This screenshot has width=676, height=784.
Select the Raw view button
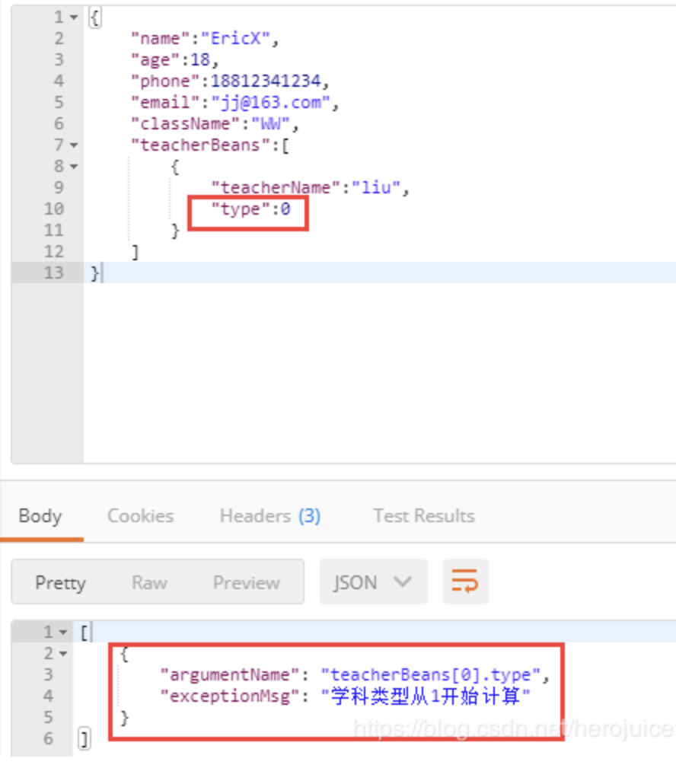pos(149,582)
